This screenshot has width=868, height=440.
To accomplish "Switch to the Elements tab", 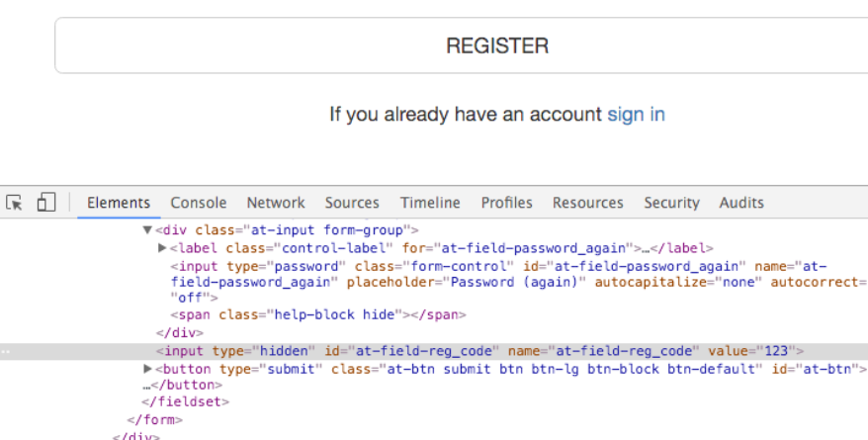I will click(119, 203).
